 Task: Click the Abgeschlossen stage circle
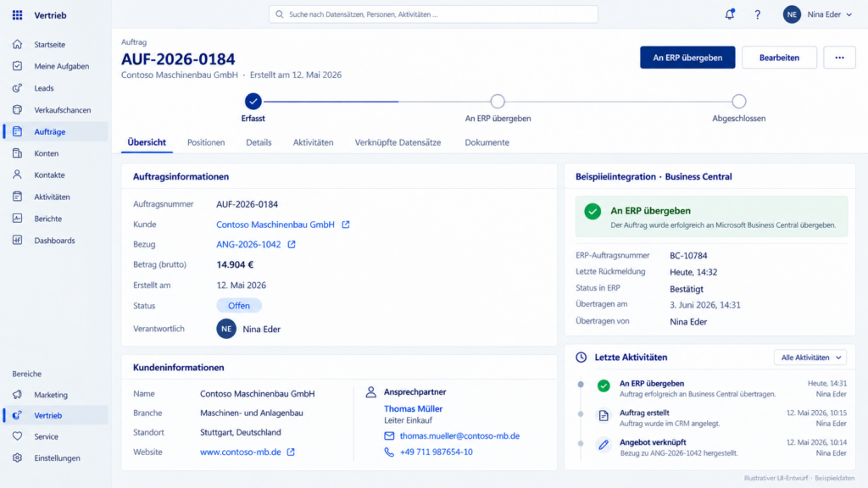pyautogui.click(x=738, y=102)
